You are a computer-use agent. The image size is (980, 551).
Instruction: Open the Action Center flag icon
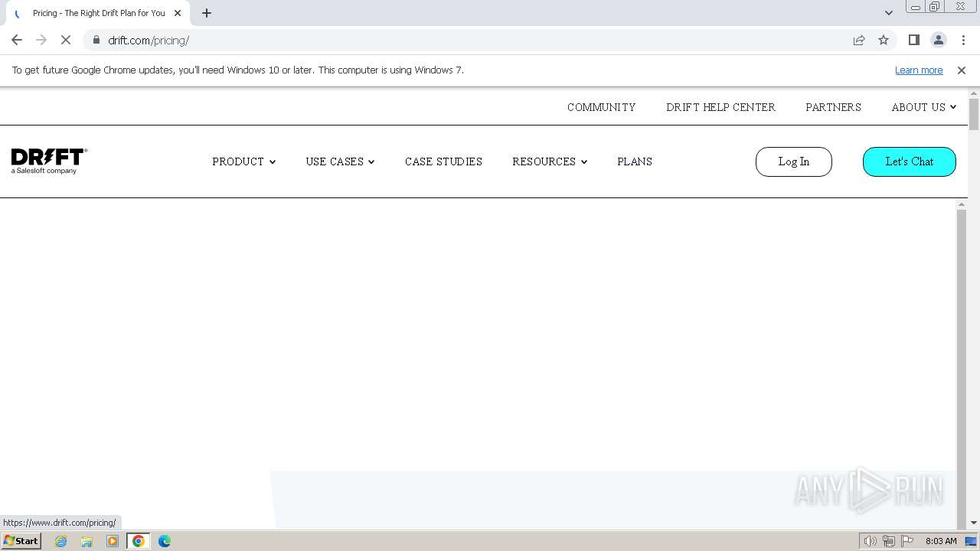(907, 541)
